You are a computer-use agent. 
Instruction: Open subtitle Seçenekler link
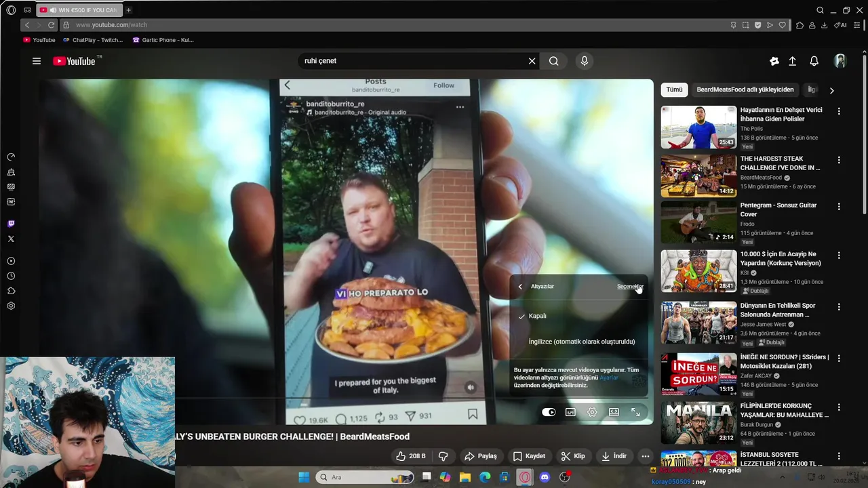[x=630, y=287]
